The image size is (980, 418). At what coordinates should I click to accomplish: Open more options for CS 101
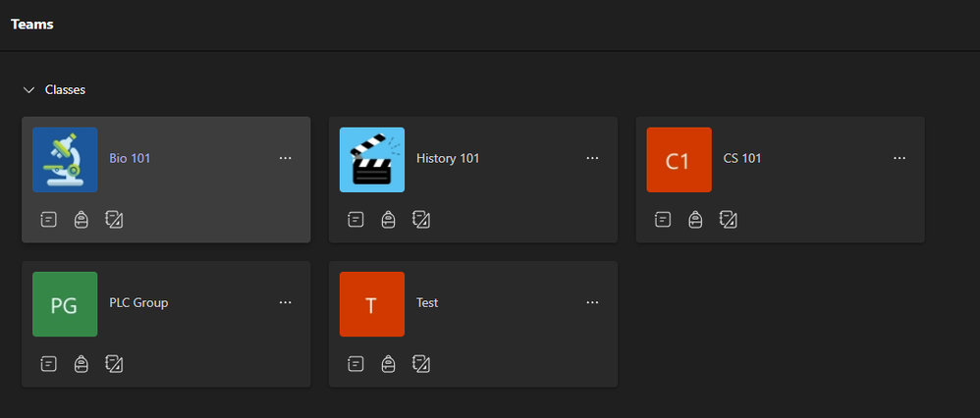[x=899, y=158]
